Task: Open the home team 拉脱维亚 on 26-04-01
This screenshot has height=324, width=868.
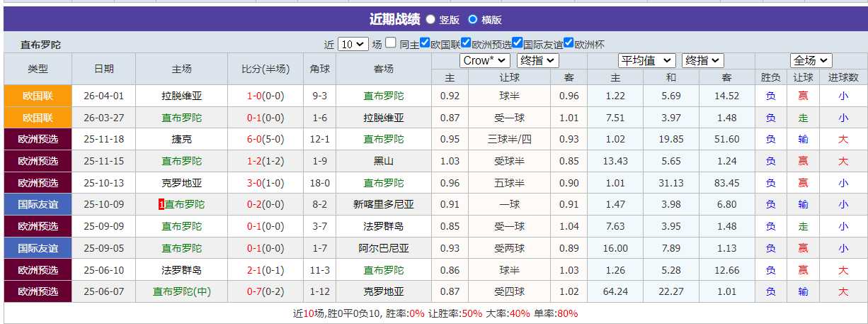Action: 181,96
